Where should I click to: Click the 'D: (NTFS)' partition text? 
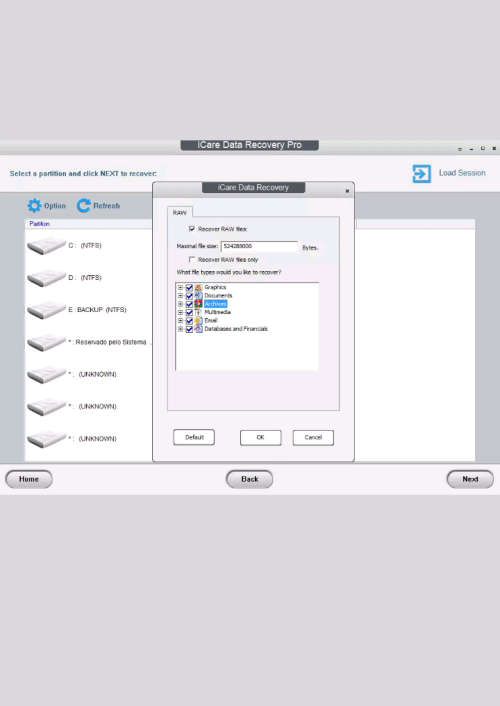[85, 278]
